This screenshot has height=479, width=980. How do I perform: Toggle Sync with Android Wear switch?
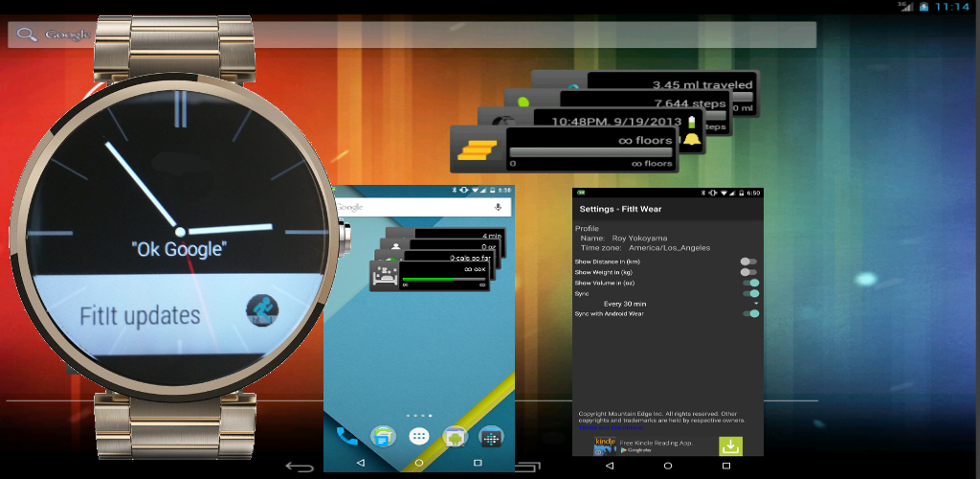tap(750, 313)
